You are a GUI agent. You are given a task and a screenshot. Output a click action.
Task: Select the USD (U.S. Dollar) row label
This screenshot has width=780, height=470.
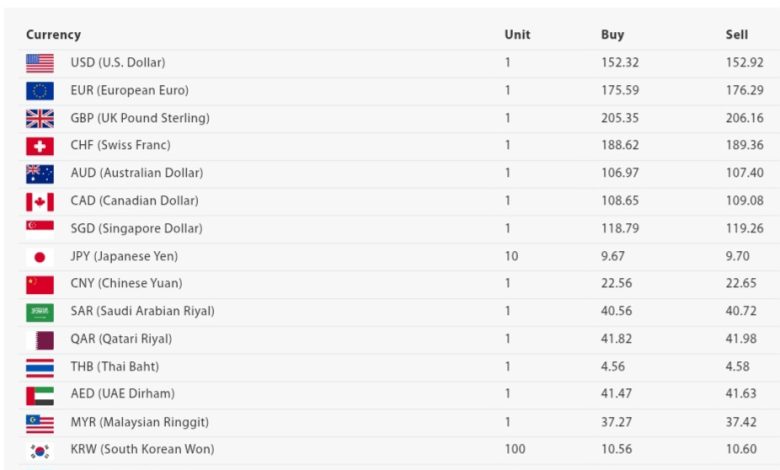pos(118,63)
